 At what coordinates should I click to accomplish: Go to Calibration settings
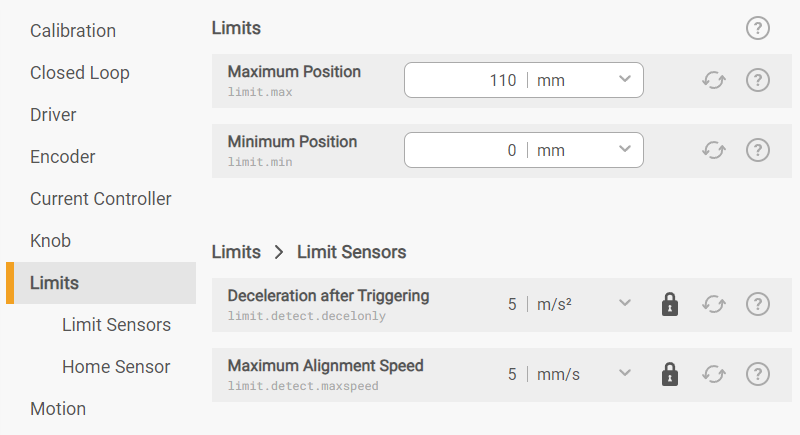[x=73, y=31]
